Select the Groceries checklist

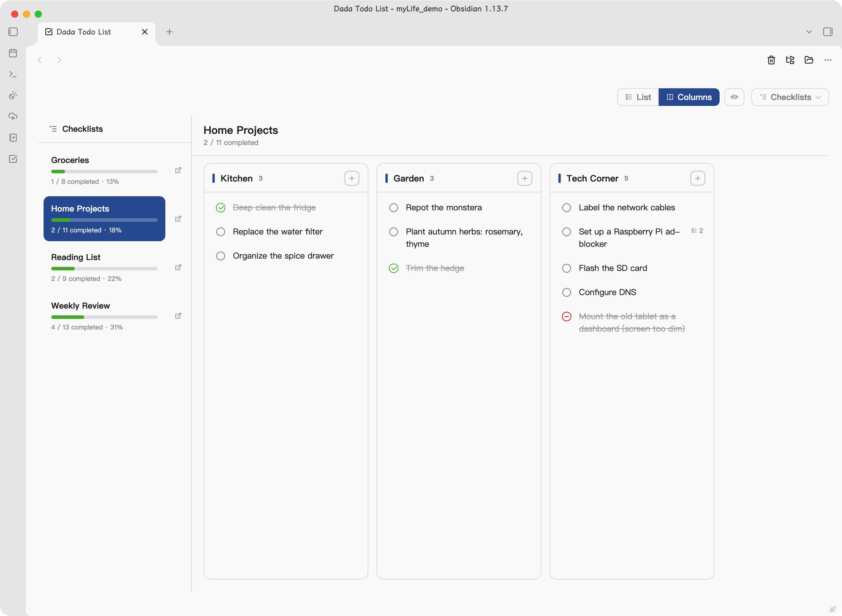click(x=104, y=170)
